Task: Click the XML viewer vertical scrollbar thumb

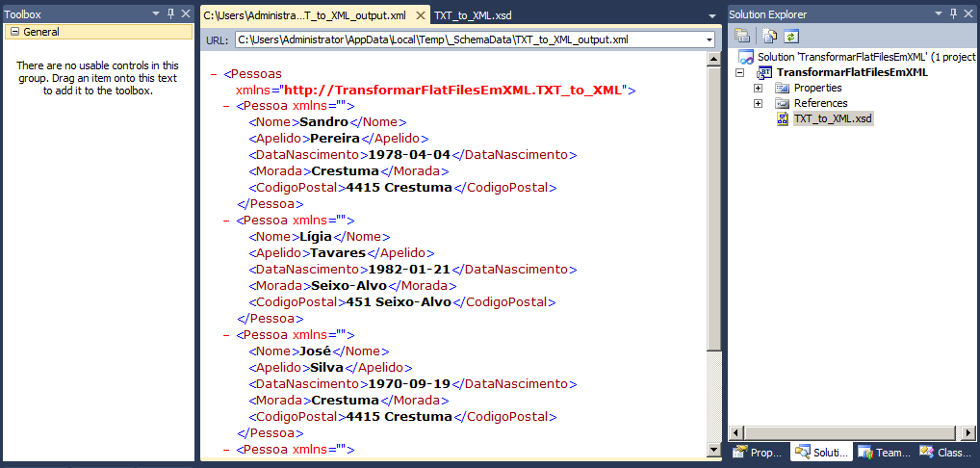Action: pyautogui.click(x=713, y=208)
